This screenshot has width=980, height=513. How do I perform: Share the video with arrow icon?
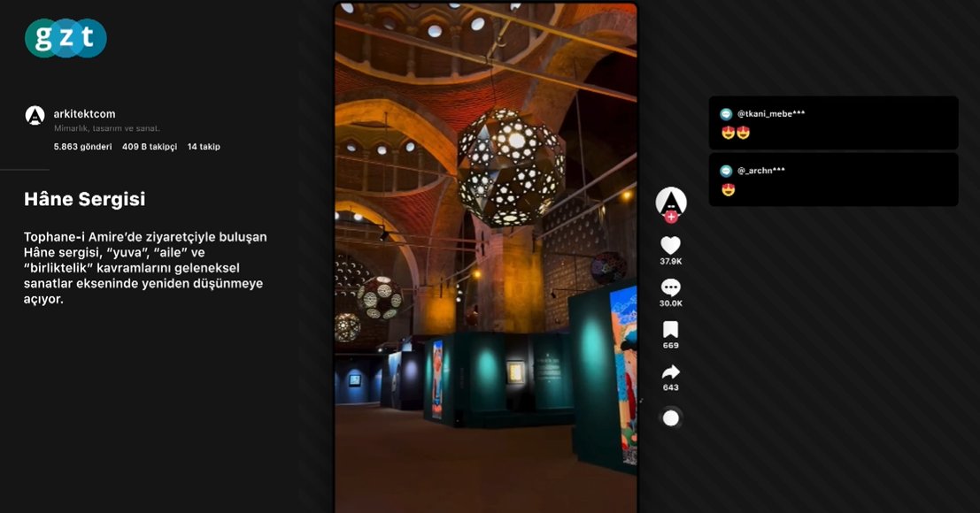(x=671, y=372)
